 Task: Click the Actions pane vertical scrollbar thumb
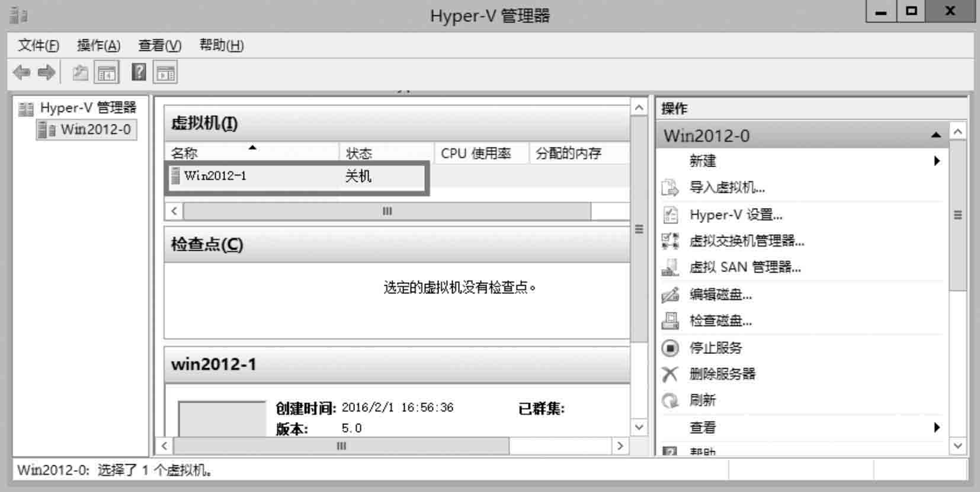958,215
